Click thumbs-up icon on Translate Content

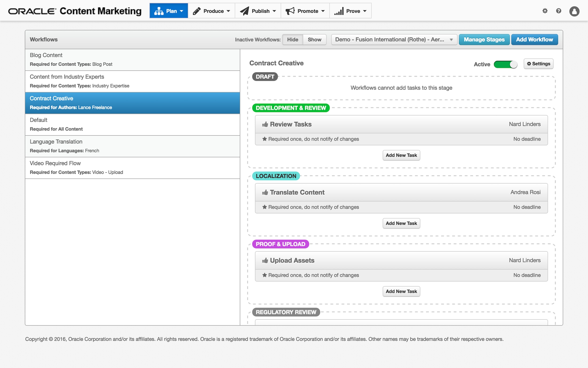pos(265,193)
